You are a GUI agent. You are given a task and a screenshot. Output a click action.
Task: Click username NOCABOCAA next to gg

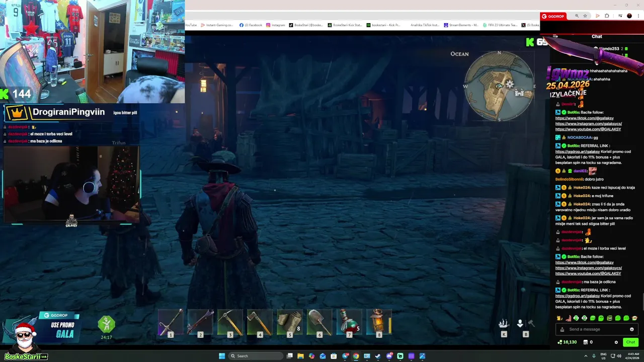tap(580, 137)
